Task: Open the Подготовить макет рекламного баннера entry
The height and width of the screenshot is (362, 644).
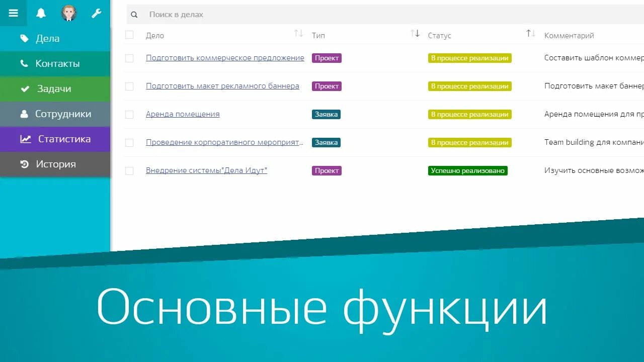Action: (x=222, y=86)
